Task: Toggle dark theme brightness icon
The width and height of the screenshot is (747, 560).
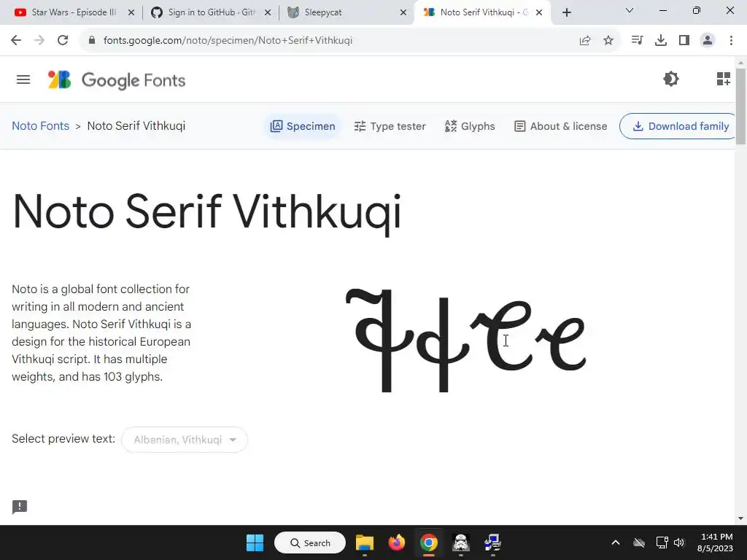Action: 671,79
